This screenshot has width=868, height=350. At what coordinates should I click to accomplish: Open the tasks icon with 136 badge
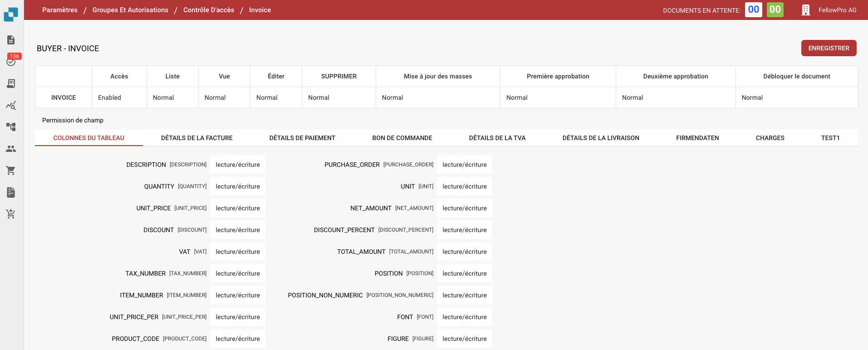click(x=11, y=61)
